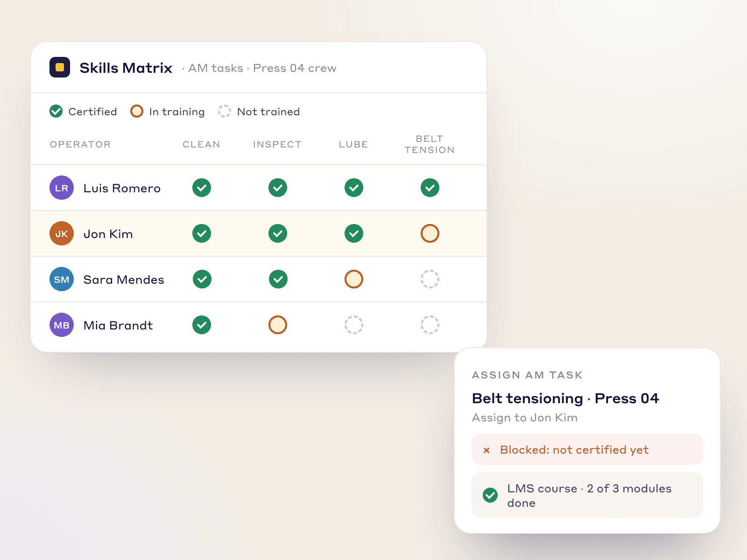Click Mia Brandt's Inspect in-training circle

point(278,325)
